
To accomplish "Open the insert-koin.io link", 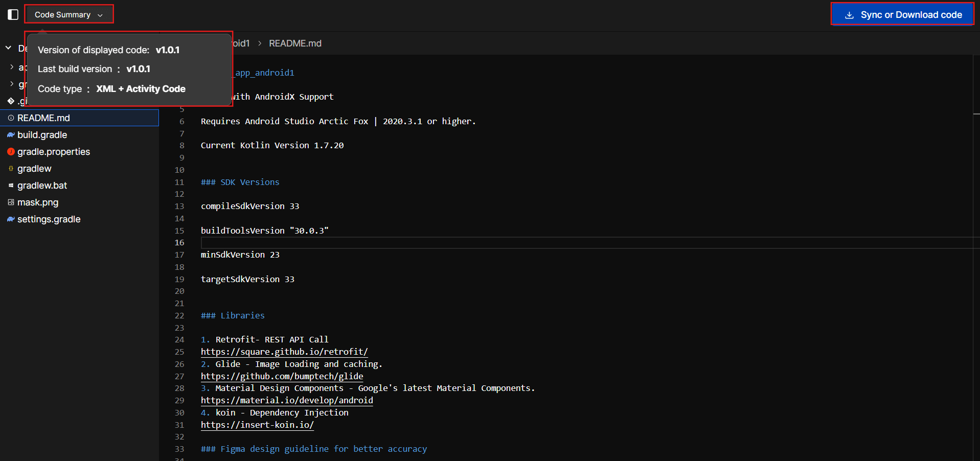I will pyautogui.click(x=257, y=425).
